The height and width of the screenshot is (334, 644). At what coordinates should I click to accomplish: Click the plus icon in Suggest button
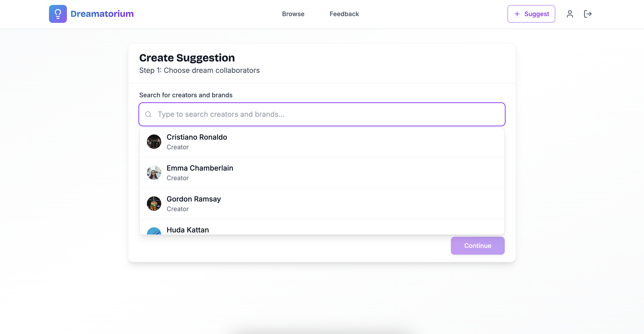point(517,14)
